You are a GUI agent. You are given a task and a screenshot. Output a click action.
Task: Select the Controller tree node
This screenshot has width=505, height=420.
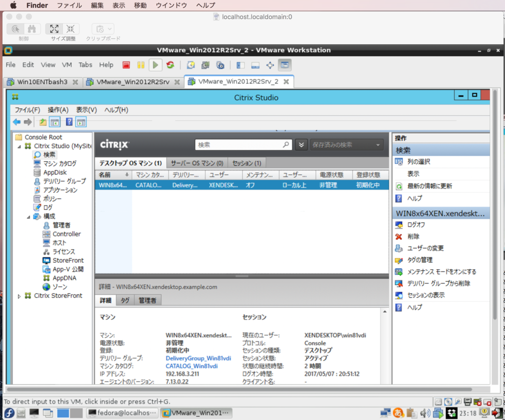[67, 234]
